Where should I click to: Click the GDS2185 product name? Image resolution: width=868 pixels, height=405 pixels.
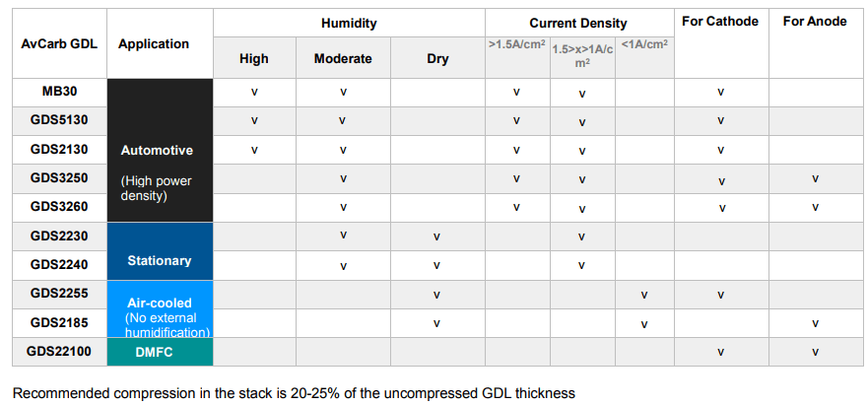click(x=59, y=323)
